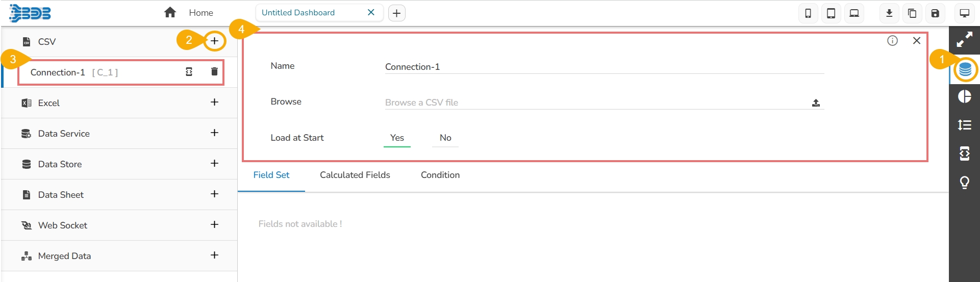The image size is (980, 282).
Task: Switch to mobile phone view icon
Action: (x=808, y=13)
